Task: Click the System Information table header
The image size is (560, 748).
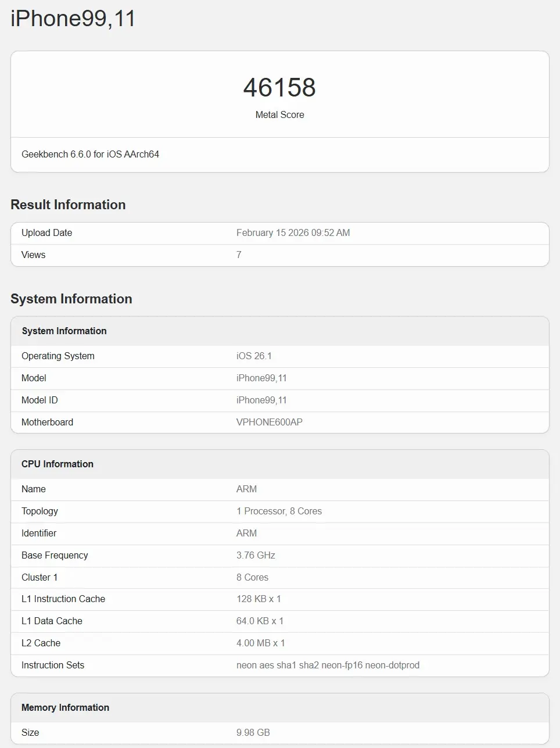Action: [x=64, y=331]
